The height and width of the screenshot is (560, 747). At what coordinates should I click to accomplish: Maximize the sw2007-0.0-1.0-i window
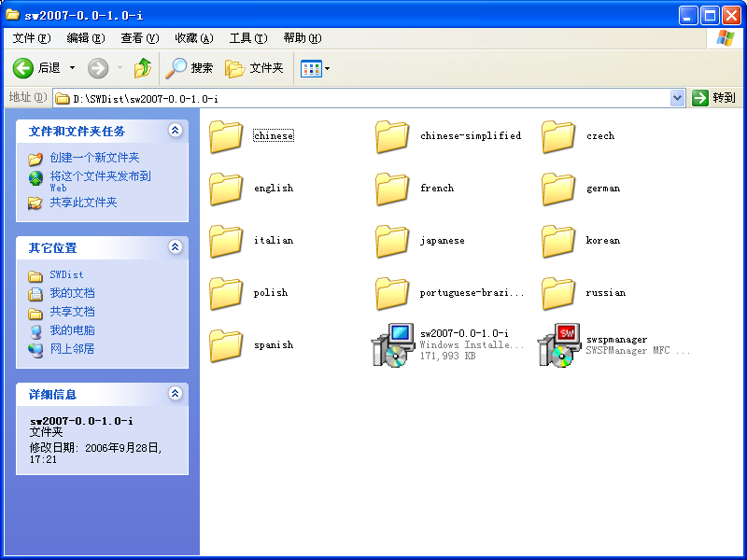(710, 16)
